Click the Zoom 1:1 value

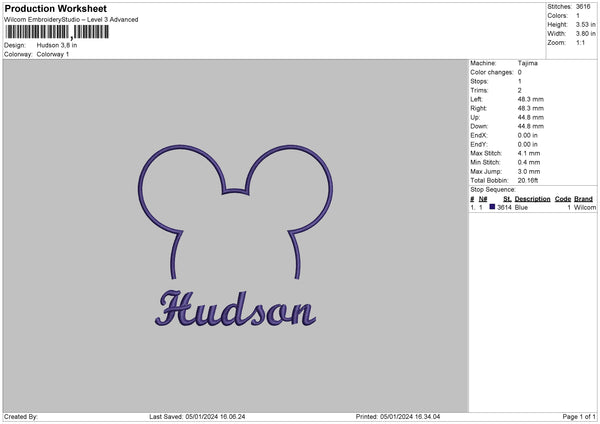point(580,43)
